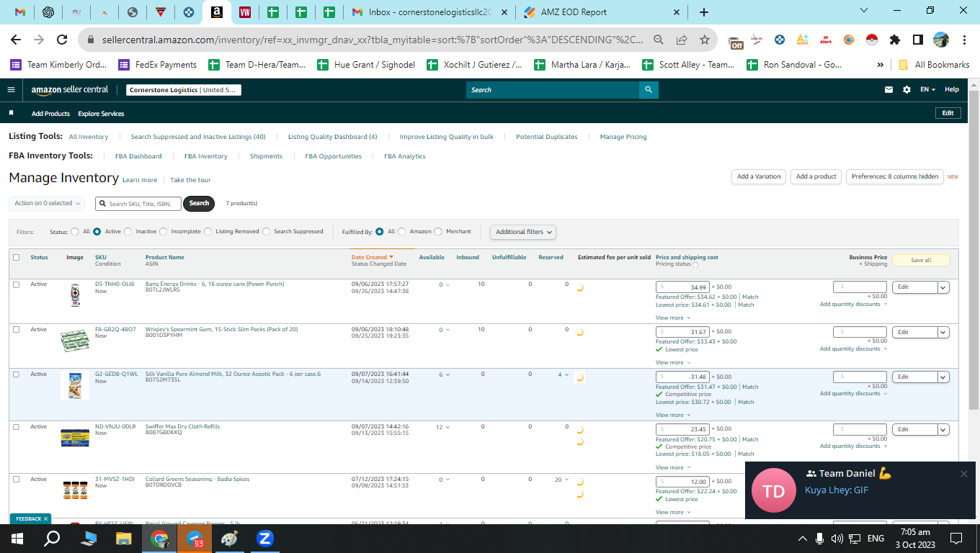Screen dimensions: 980x553
Task: Reload the Seller Central page
Action: (62, 40)
